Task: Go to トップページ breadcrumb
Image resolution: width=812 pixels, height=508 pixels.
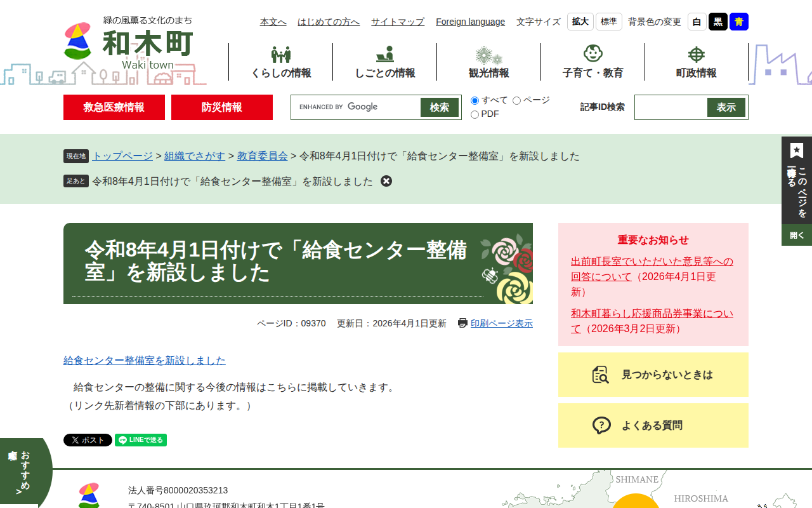Action: point(122,156)
